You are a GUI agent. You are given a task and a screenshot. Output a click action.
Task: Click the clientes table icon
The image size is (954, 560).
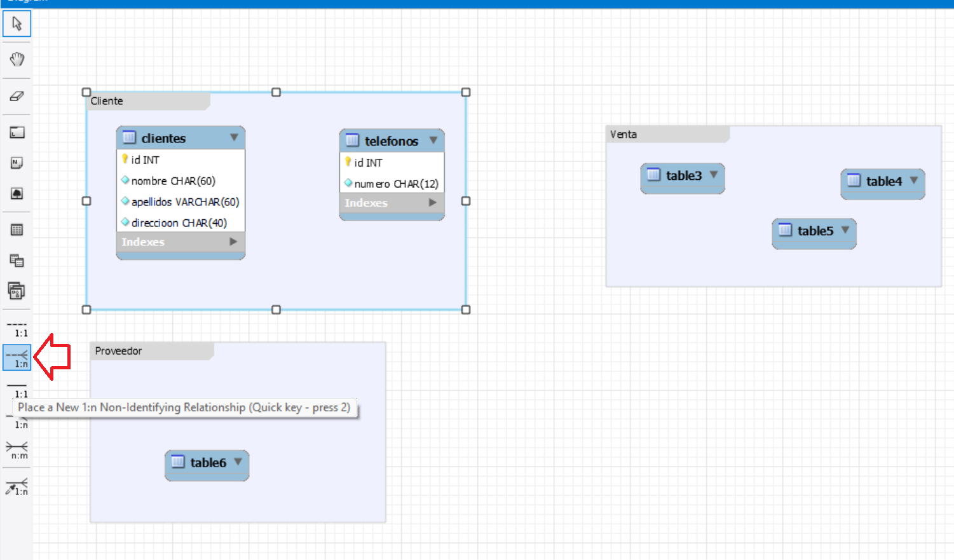tap(129, 137)
